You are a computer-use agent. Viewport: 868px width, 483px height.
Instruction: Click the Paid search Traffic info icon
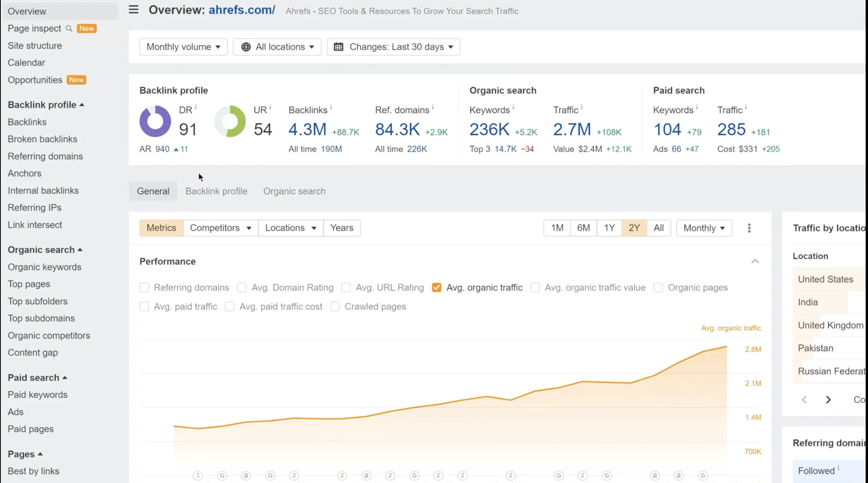click(746, 107)
